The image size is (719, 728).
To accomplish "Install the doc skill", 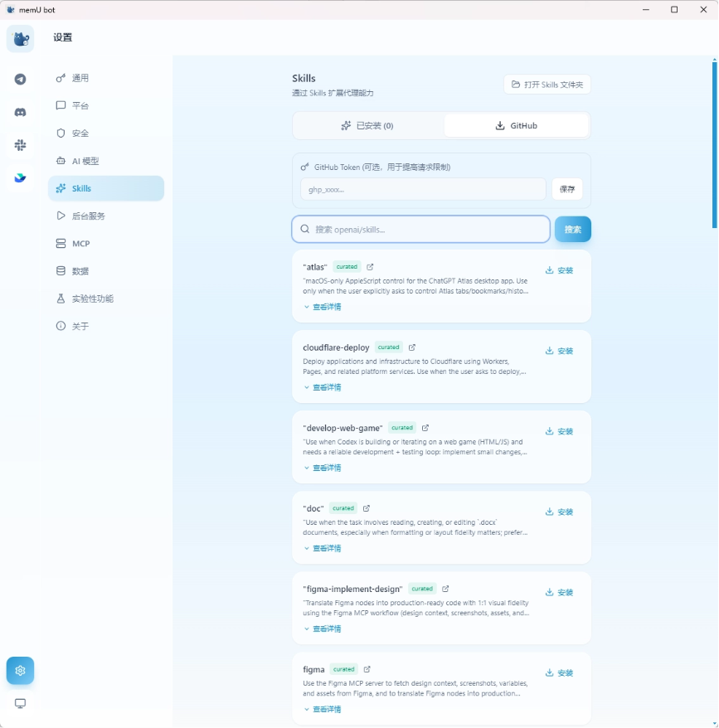I will [559, 512].
